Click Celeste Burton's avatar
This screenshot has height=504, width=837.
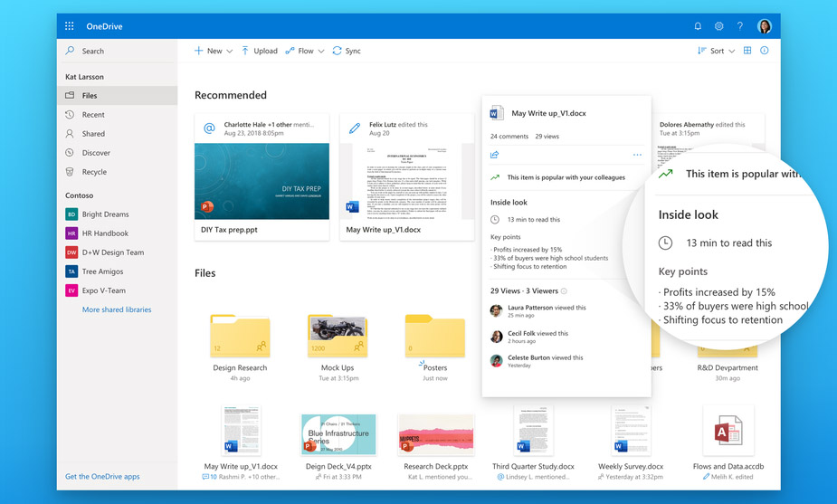pos(497,361)
